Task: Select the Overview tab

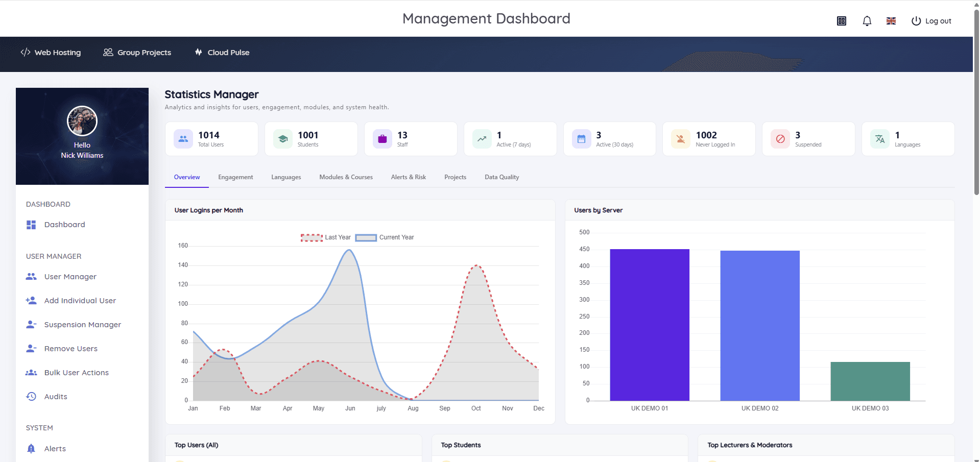Action: [187, 177]
